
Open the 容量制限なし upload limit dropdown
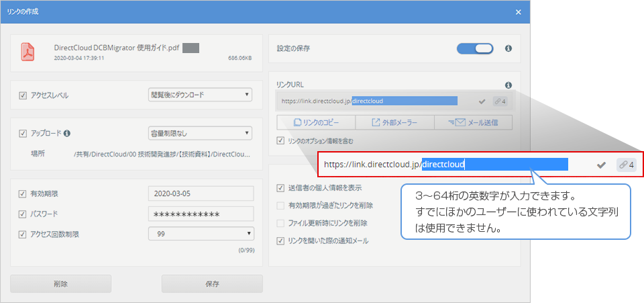click(200, 133)
